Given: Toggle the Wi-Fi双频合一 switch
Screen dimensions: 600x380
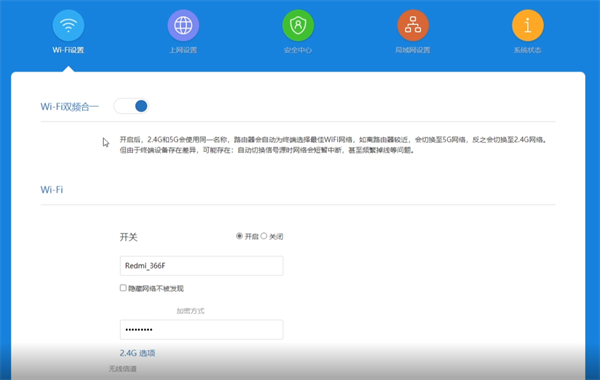Looking at the screenshot, I should (131, 106).
